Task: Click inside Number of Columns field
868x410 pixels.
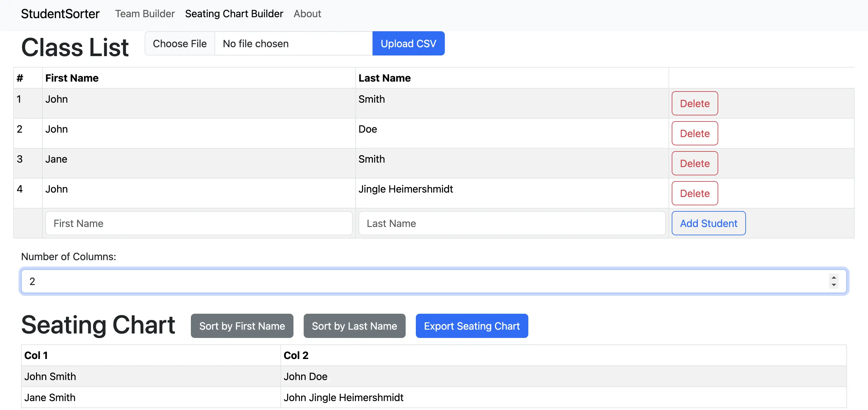Action: click(404, 281)
